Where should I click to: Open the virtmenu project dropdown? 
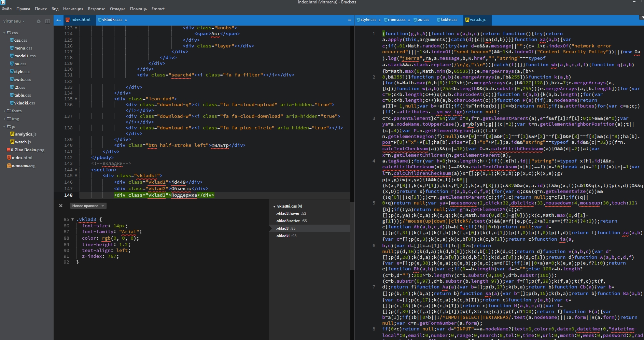14,21
